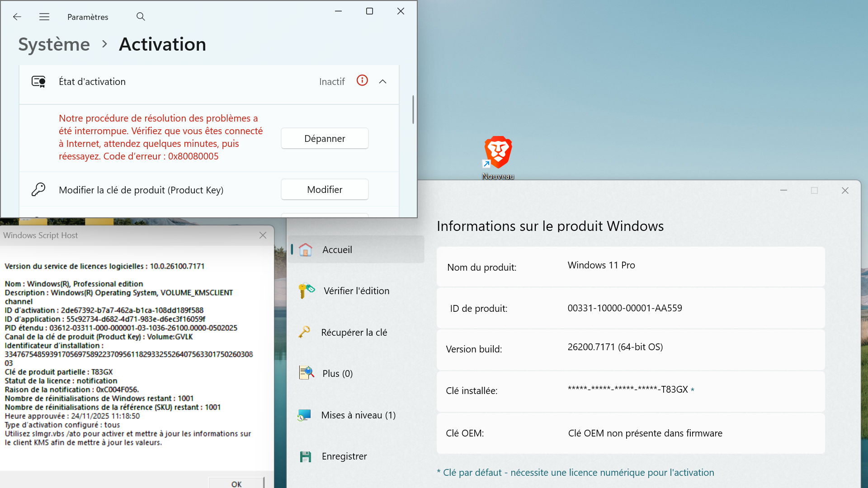Image resolution: width=868 pixels, height=488 pixels.
Task: Collapse the État d'activation section chevron
Action: (x=382, y=81)
